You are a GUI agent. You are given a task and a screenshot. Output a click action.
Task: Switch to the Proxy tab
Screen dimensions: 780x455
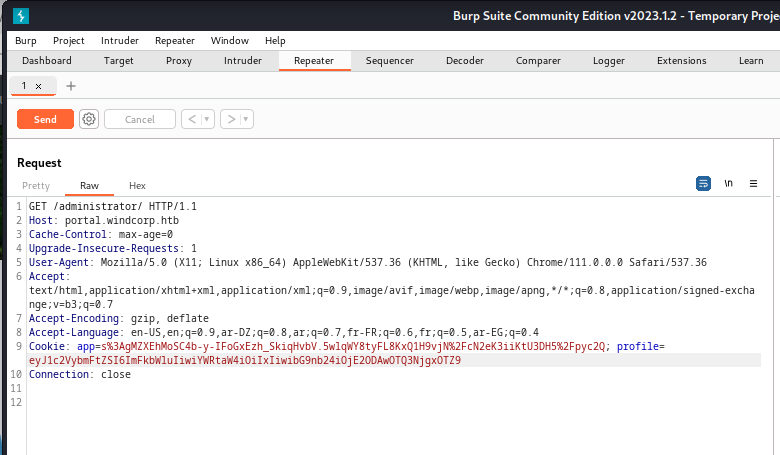point(179,61)
